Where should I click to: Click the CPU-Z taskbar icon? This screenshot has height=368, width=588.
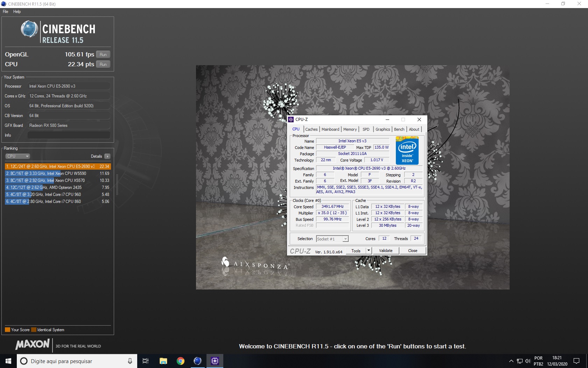215,361
